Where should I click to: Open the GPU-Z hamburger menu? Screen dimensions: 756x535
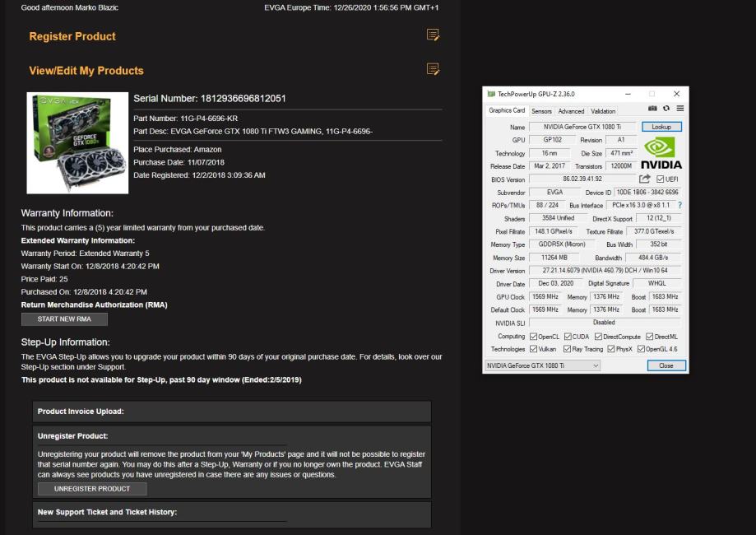679,109
